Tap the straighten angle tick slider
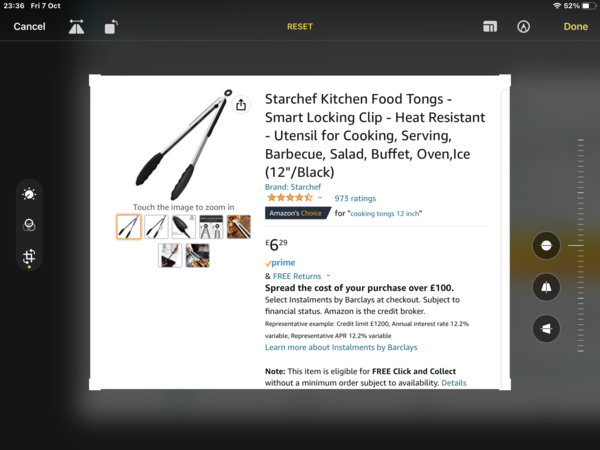Image resolution: width=600 pixels, height=450 pixels. tap(580, 245)
